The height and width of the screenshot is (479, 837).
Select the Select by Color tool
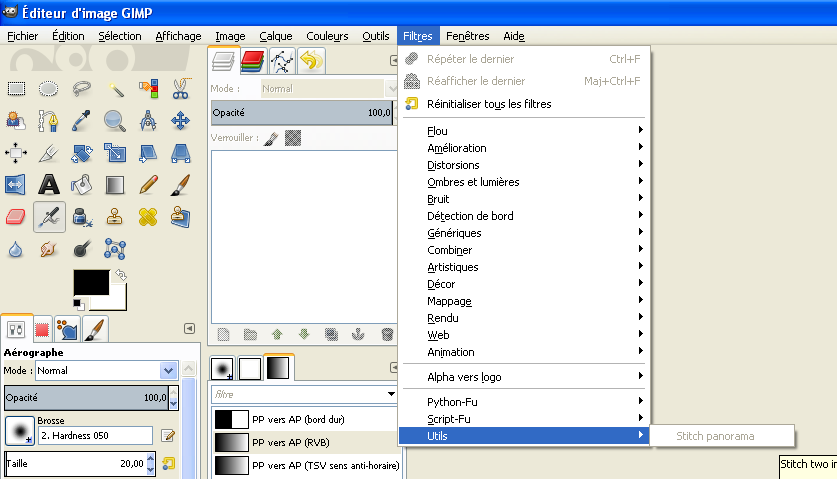pyautogui.click(x=148, y=89)
